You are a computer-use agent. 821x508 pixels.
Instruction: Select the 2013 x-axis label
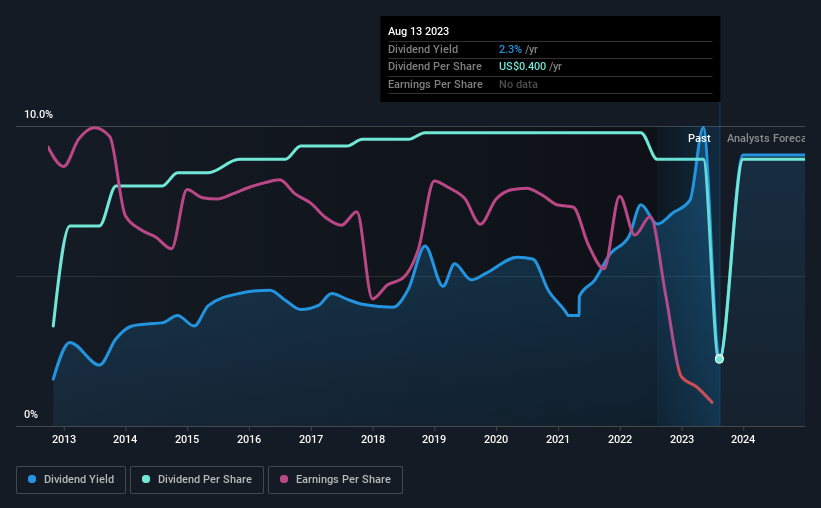point(64,439)
